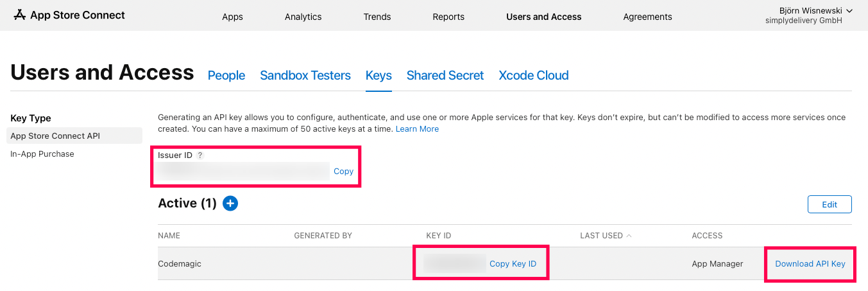The image size is (868, 291).
Task: Select In-App Purchase key type
Action: click(42, 154)
